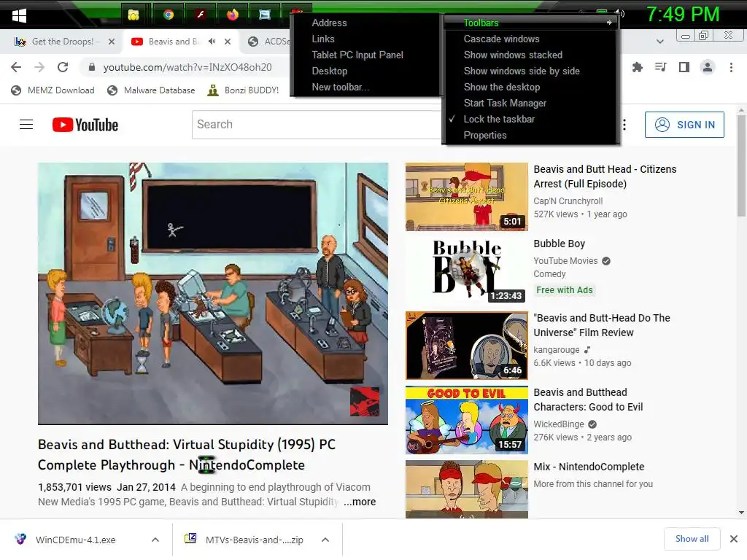Image resolution: width=747 pixels, height=560 pixels.
Task: Open Citizens Arrest video thumbnail
Action: 466,197
